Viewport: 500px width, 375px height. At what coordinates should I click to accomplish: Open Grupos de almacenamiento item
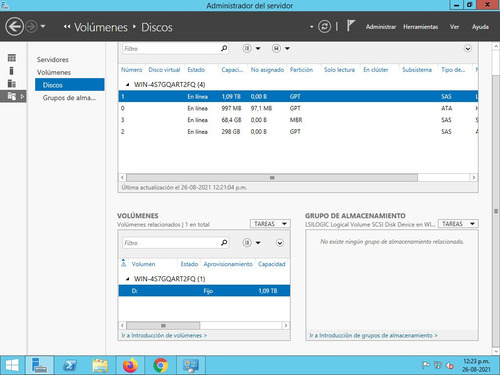[x=69, y=98]
